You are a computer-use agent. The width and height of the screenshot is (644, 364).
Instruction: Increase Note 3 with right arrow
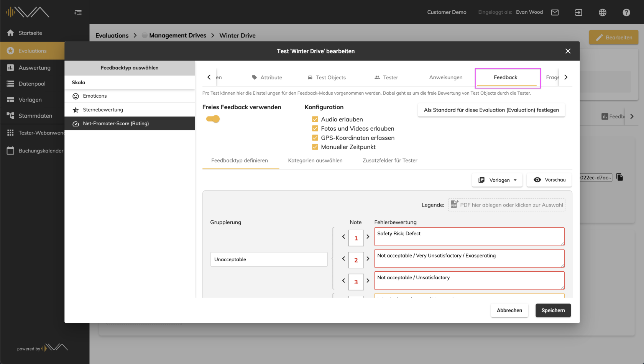(x=368, y=281)
